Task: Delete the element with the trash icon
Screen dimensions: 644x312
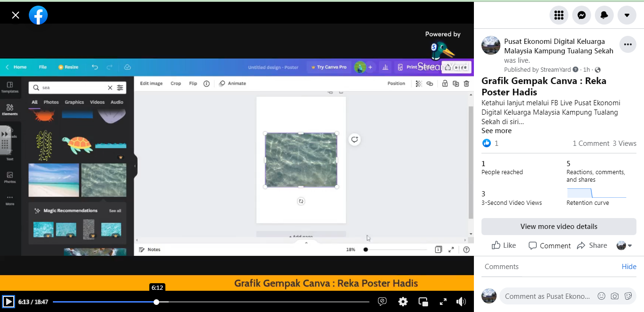Action: [466, 84]
